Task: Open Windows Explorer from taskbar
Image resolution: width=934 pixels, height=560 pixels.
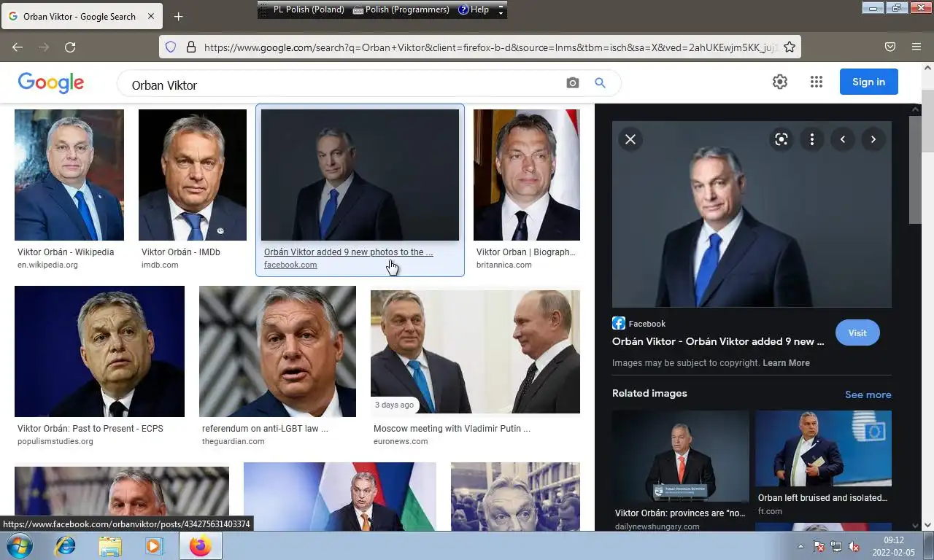Action: click(x=110, y=545)
